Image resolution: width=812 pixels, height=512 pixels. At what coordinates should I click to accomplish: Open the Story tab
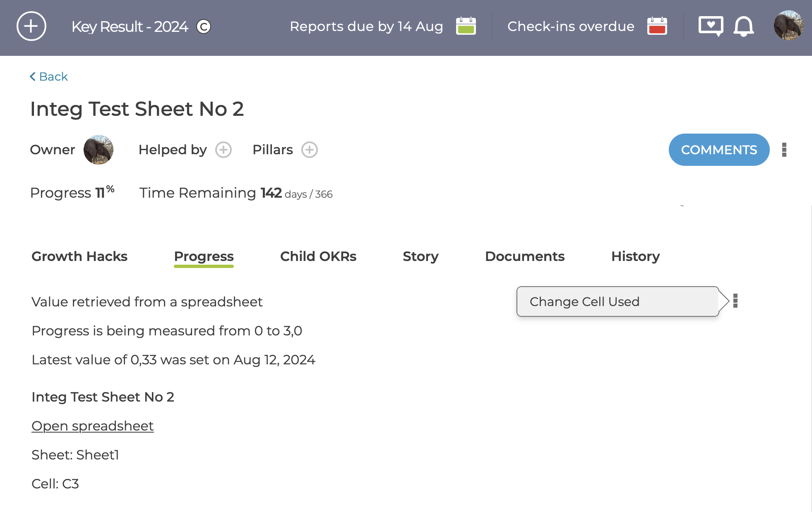click(420, 256)
